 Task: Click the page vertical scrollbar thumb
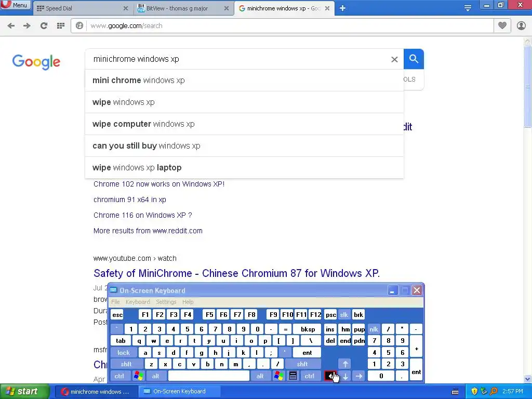coord(528,87)
